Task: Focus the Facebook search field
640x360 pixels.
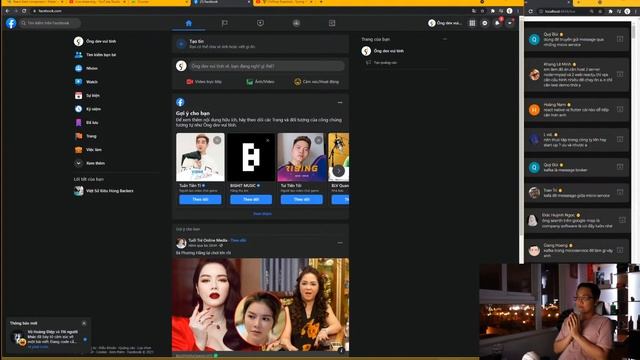Action: 50,23
